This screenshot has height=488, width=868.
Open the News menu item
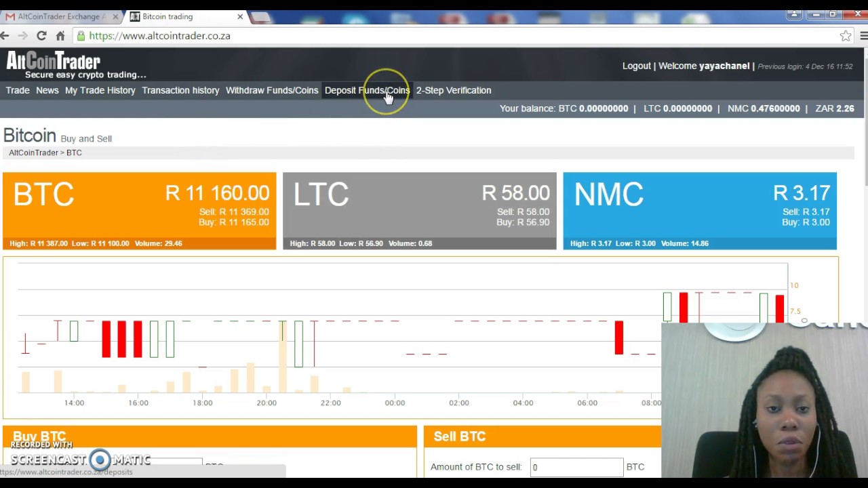pos(47,90)
